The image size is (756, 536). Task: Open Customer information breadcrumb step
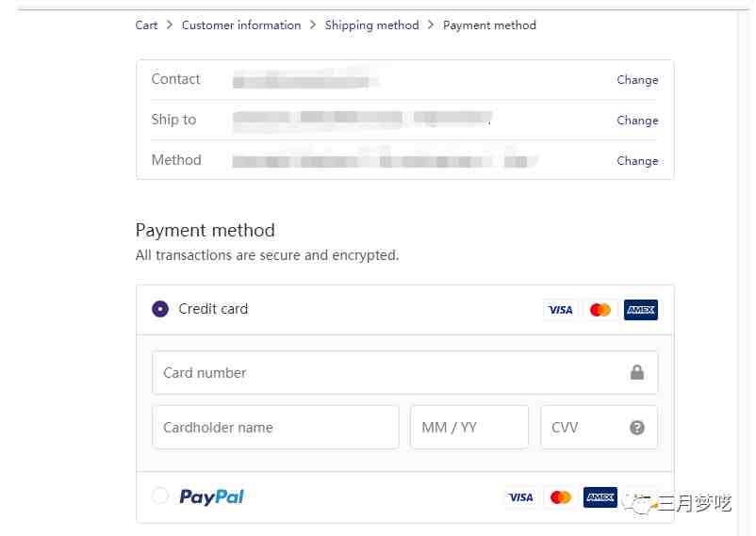pyautogui.click(x=241, y=25)
